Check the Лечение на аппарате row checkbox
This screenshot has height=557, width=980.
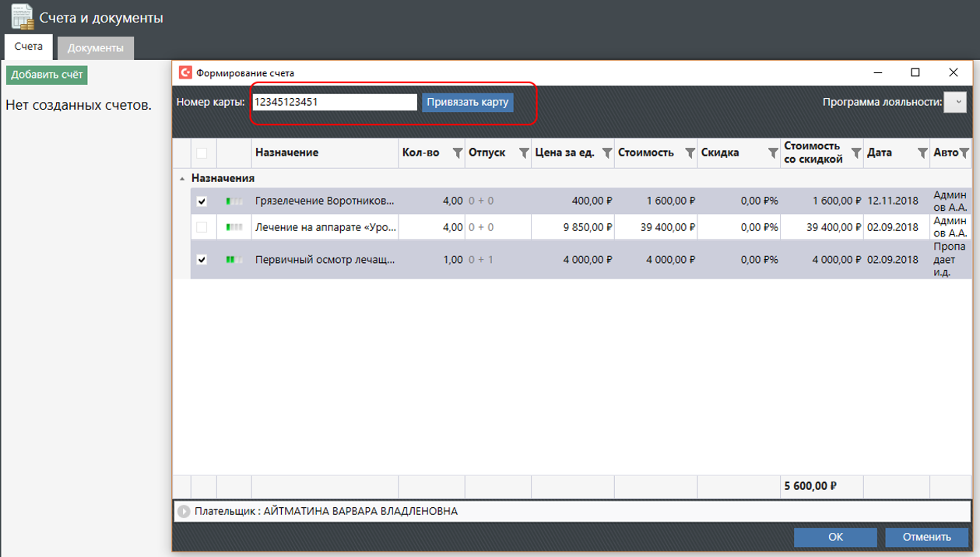coord(202,227)
